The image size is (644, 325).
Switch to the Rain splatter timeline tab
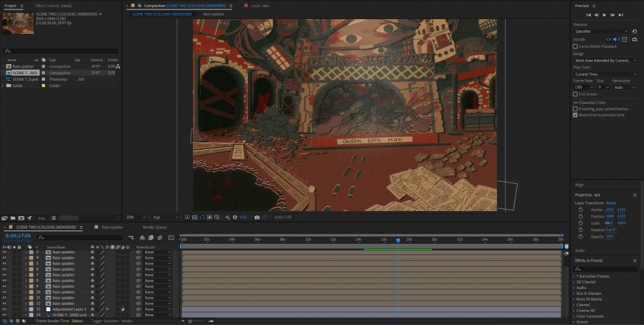(112, 227)
